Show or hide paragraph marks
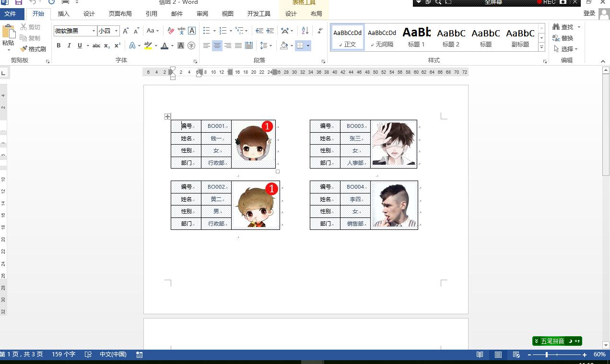 pyautogui.click(x=320, y=31)
